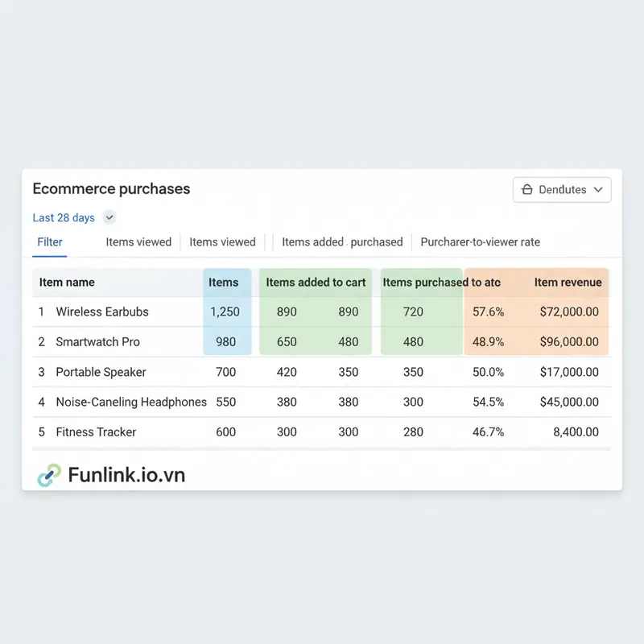Expand the Last 28 days date range selector

109,217
